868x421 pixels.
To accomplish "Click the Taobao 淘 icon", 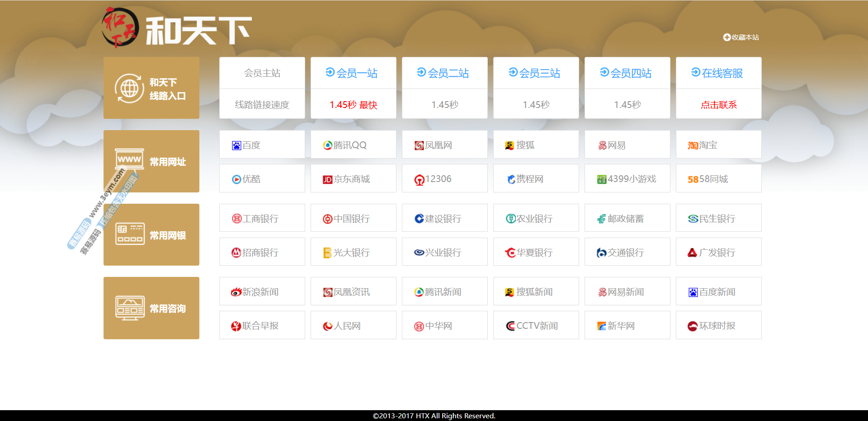I will [693, 145].
